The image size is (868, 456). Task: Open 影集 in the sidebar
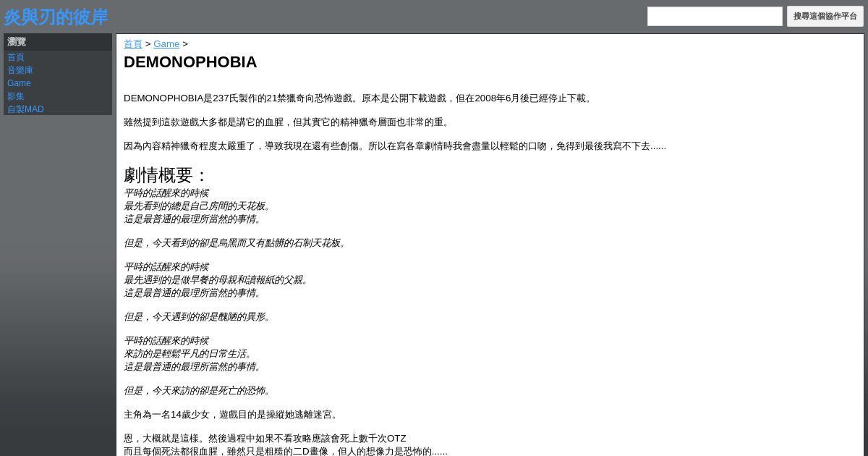pyautogui.click(x=16, y=96)
